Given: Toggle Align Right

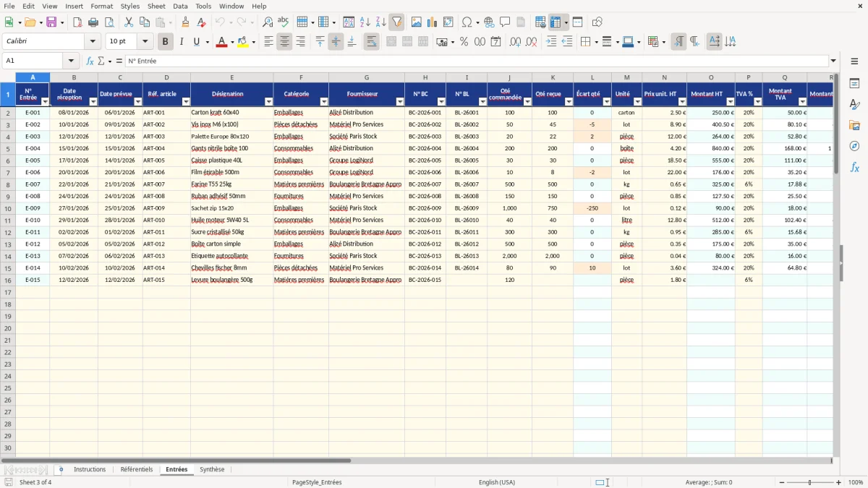Looking at the screenshot, I should (x=300, y=42).
